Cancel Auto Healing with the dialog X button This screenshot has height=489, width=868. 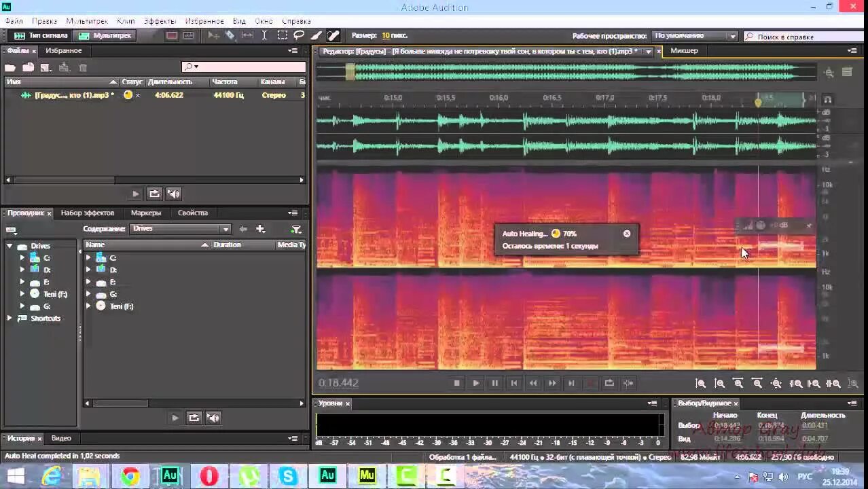[x=627, y=234]
